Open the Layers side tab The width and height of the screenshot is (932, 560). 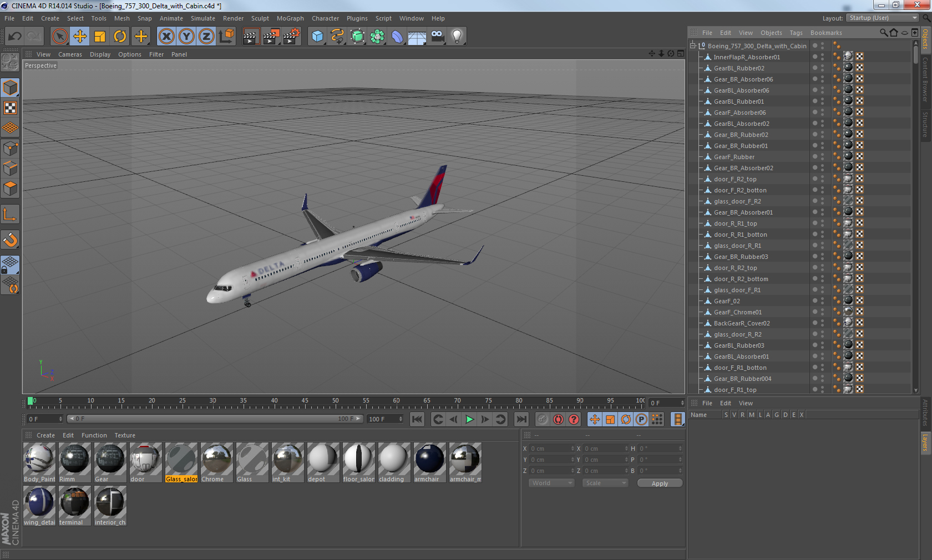[x=925, y=443]
